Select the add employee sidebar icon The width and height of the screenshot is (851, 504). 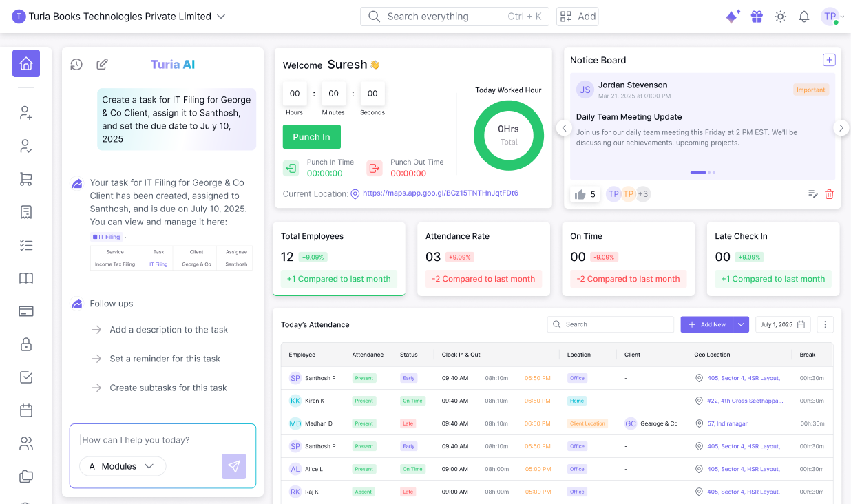pos(25,113)
